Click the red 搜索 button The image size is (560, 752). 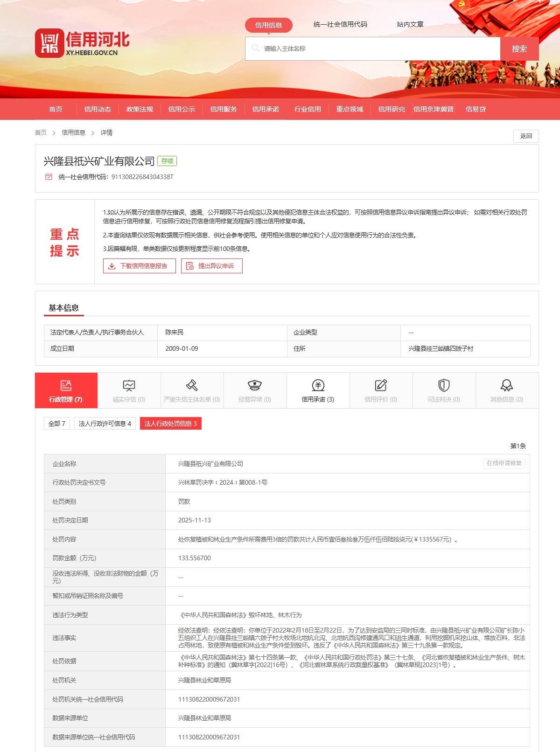click(x=519, y=49)
